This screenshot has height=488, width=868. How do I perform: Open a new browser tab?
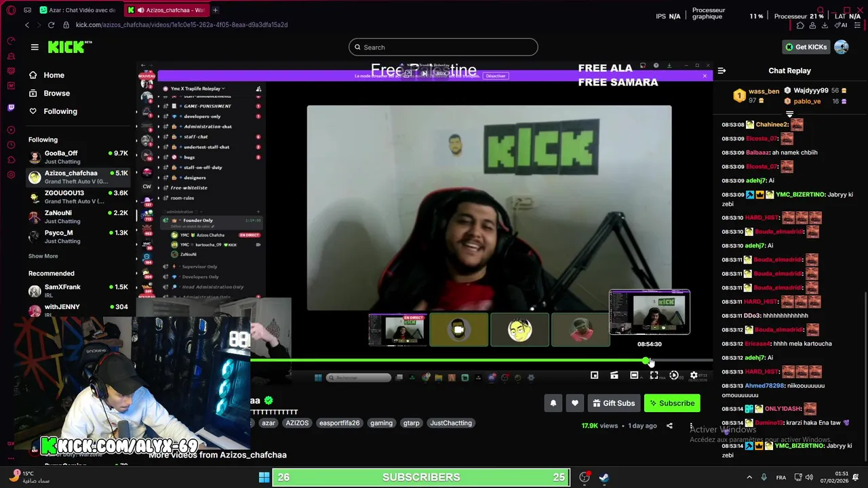coord(215,10)
